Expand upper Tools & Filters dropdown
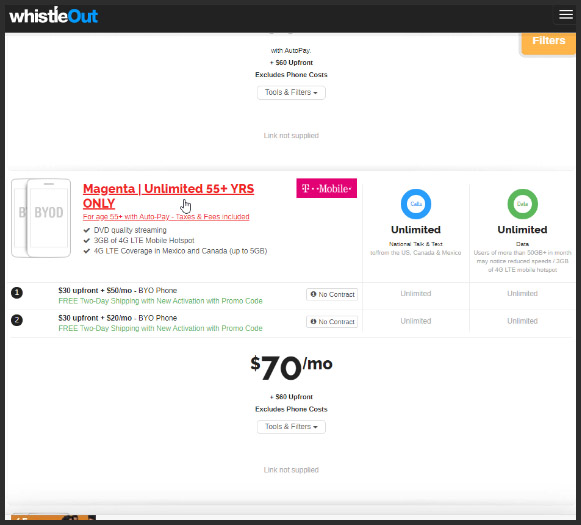Screen dimensions: 581x525 (x=291, y=93)
